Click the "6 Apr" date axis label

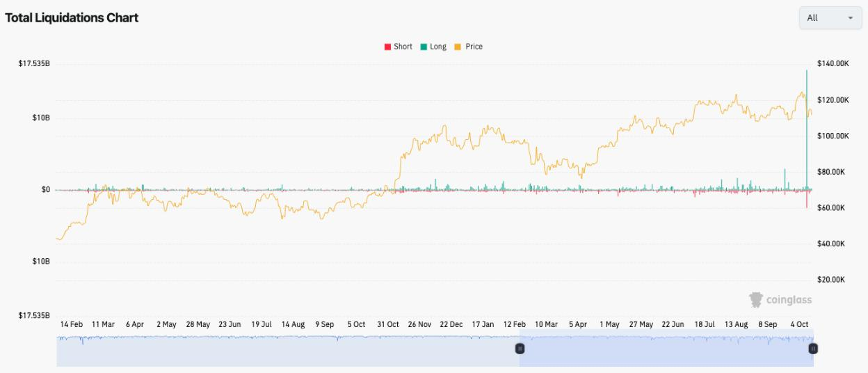click(x=135, y=324)
